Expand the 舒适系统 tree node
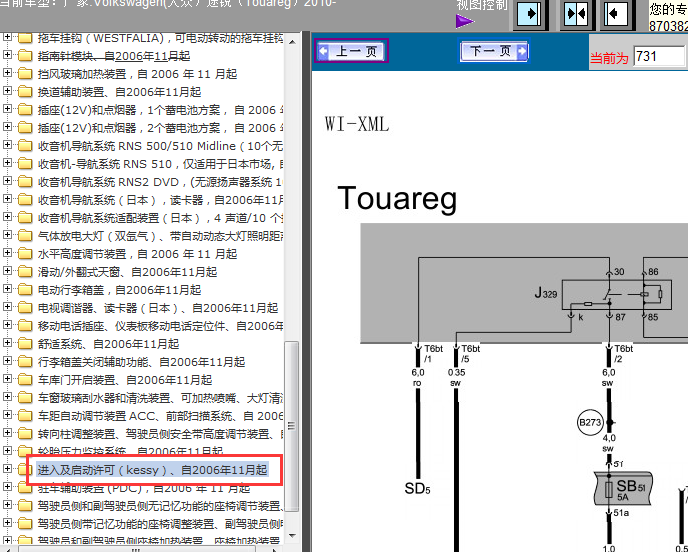The width and height of the screenshot is (688, 552). [x=7, y=344]
